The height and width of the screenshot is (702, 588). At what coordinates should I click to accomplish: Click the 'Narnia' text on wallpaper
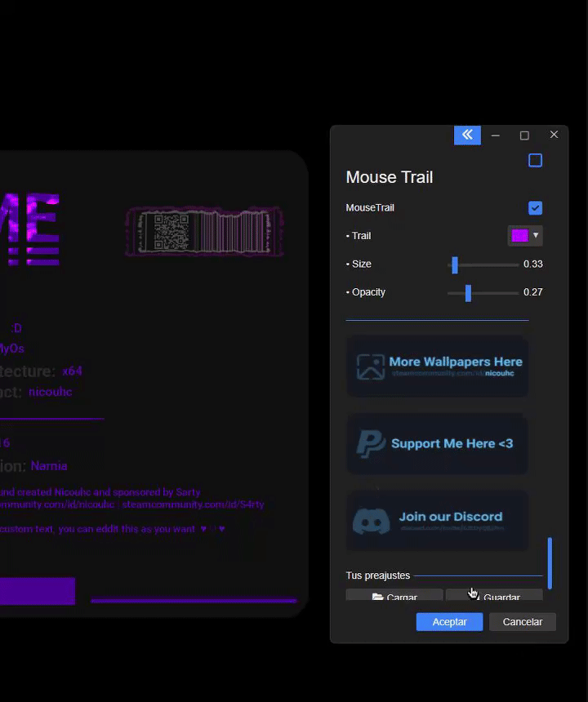tap(49, 466)
